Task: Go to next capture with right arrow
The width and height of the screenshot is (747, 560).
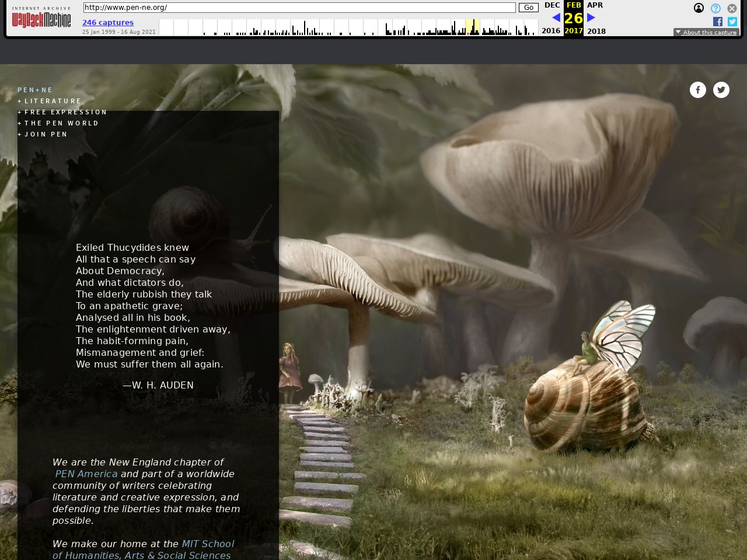Action: pyautogui.click(x=591, y=17)
